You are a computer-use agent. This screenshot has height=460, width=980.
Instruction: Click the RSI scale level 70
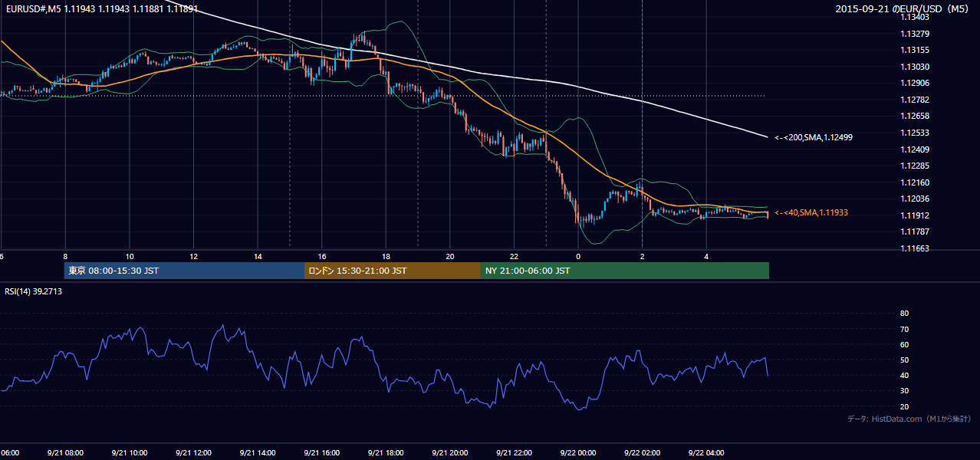pos(904,329)
